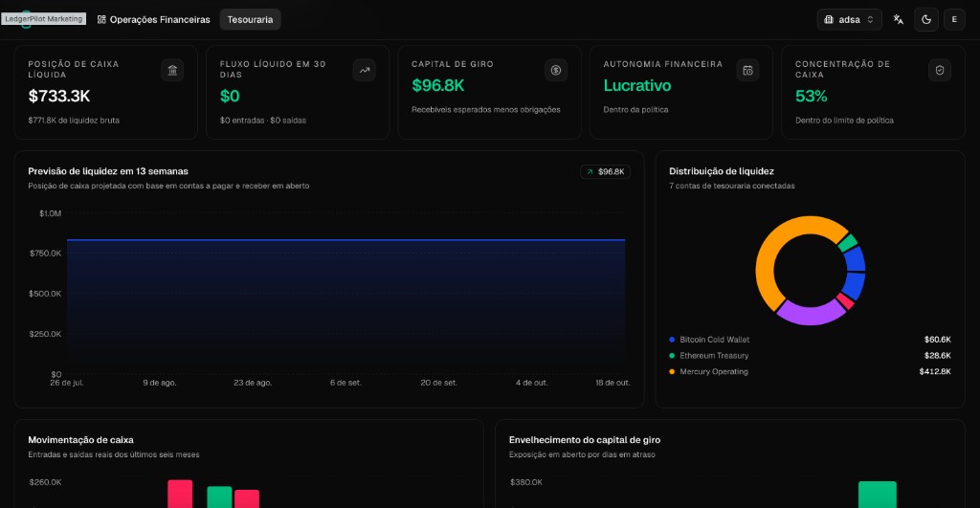Click the language translate icon
Screen dimensions: 980x508
[898, 19]
